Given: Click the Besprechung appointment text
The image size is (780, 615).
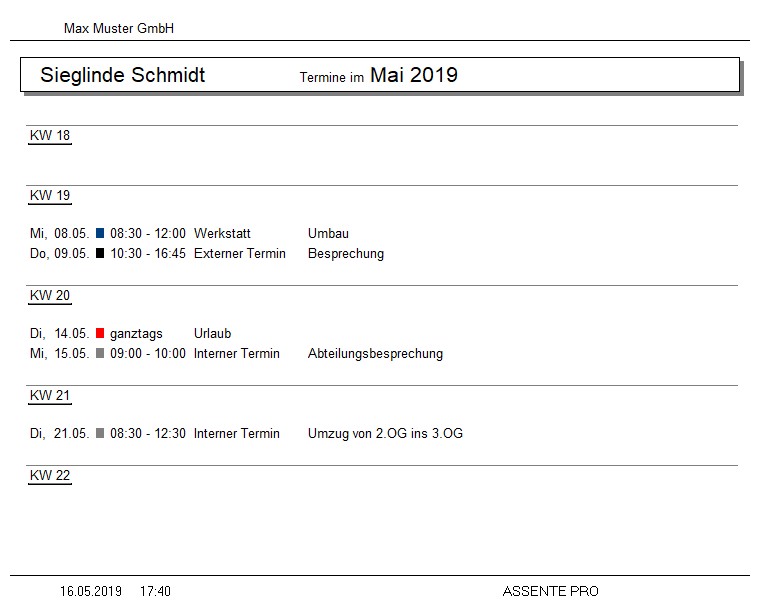Looking at the screenshot, I should tap(346, 254).
